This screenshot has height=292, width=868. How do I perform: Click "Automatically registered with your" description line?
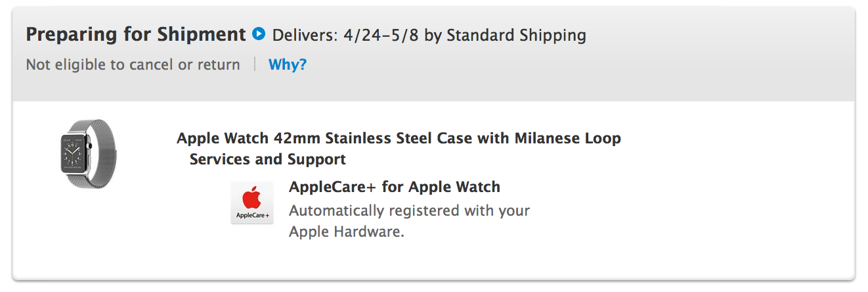[409, 211]
